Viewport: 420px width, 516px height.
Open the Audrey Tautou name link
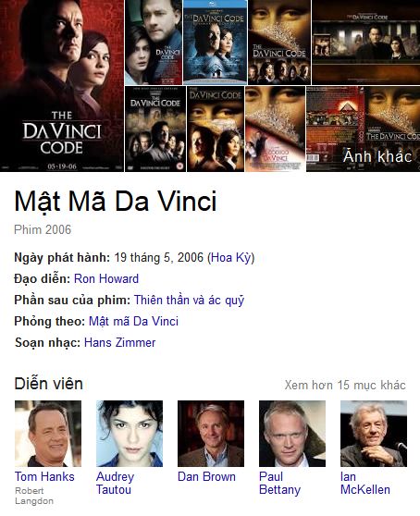[x=116, y=483]
